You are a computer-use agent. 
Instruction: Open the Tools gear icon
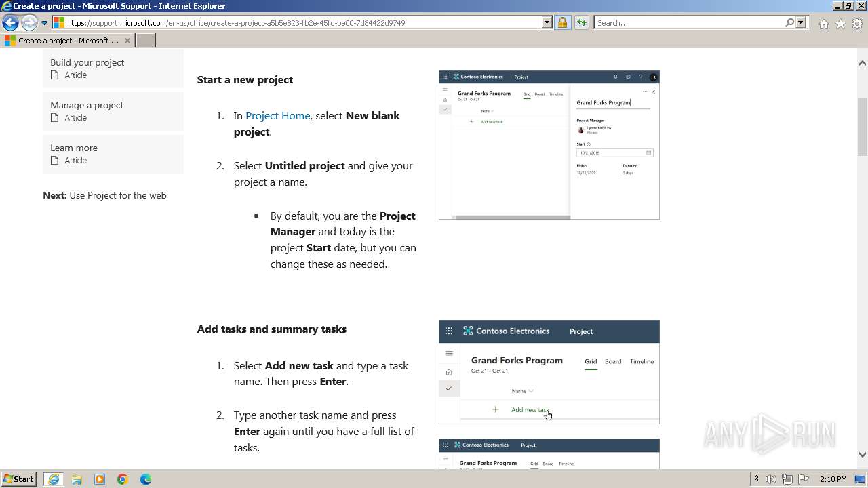[857, 24]
